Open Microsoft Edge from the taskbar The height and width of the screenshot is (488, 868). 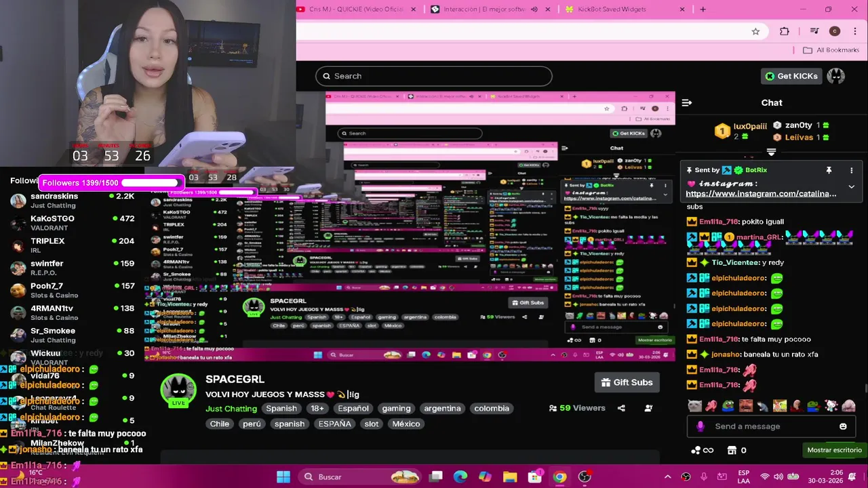pyautogui.click(x=460, y=476)
